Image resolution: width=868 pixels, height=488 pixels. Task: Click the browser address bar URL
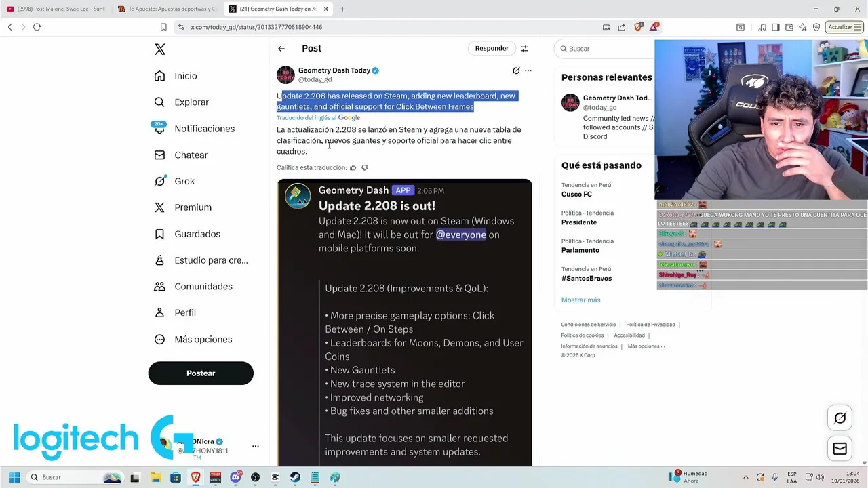(256, 27)
